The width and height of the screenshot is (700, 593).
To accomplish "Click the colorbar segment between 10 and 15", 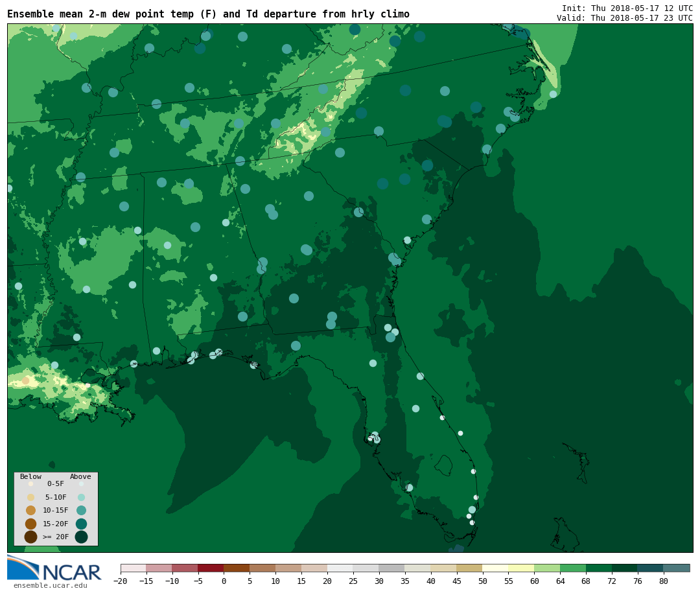I will click(x=289, y=568).
